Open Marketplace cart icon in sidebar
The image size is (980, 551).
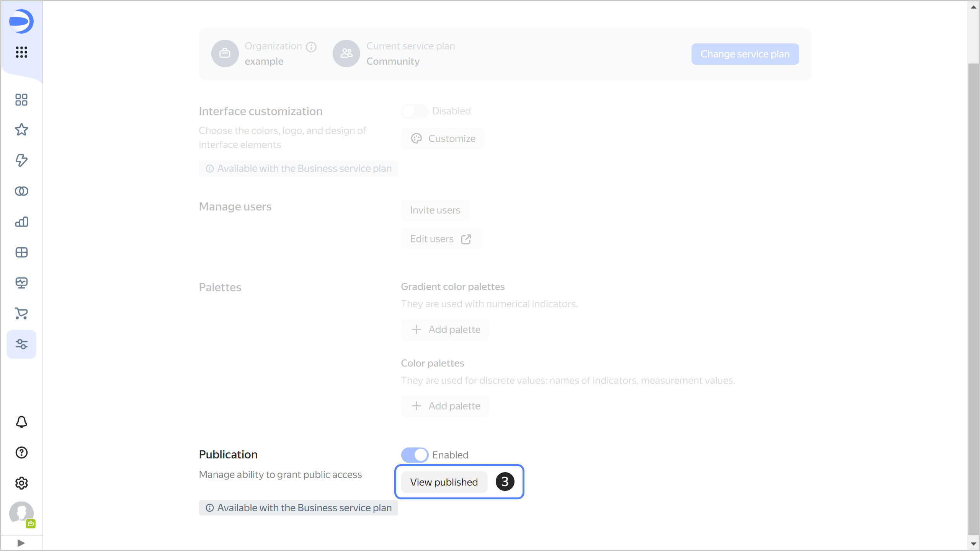(x=21, y=313)
